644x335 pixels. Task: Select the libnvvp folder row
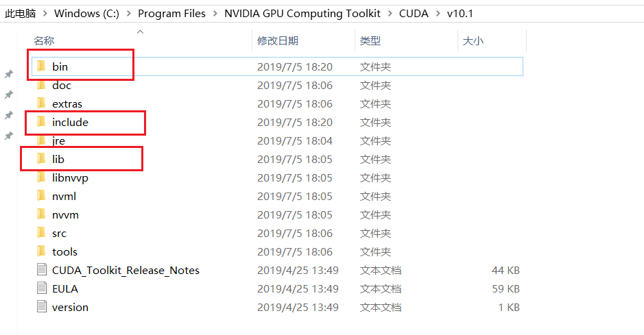pos(277,177)
